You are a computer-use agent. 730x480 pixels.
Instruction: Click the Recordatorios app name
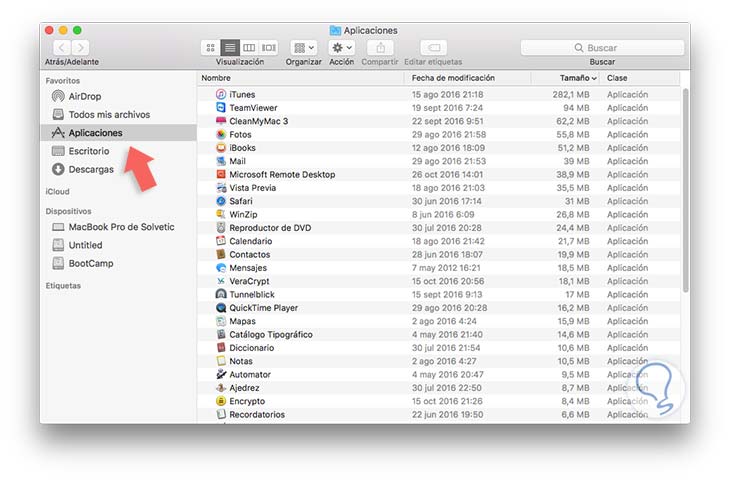point(257,414)
